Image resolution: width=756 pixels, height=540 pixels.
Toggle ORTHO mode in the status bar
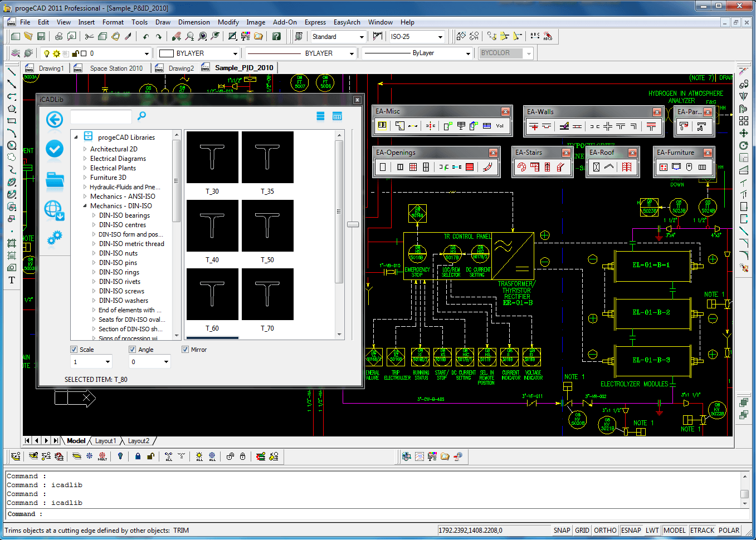[605, 531]
